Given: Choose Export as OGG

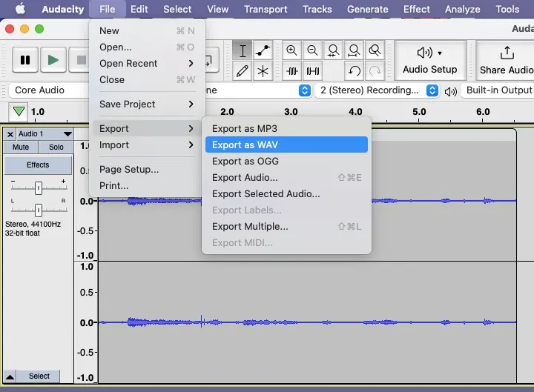Looking at the screenshot, I should click(286, 162).
